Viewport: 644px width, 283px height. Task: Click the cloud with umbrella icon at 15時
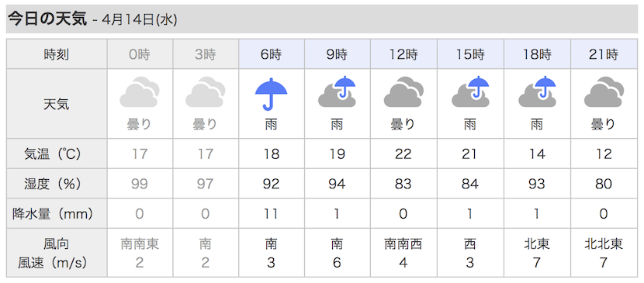(470, 91)
